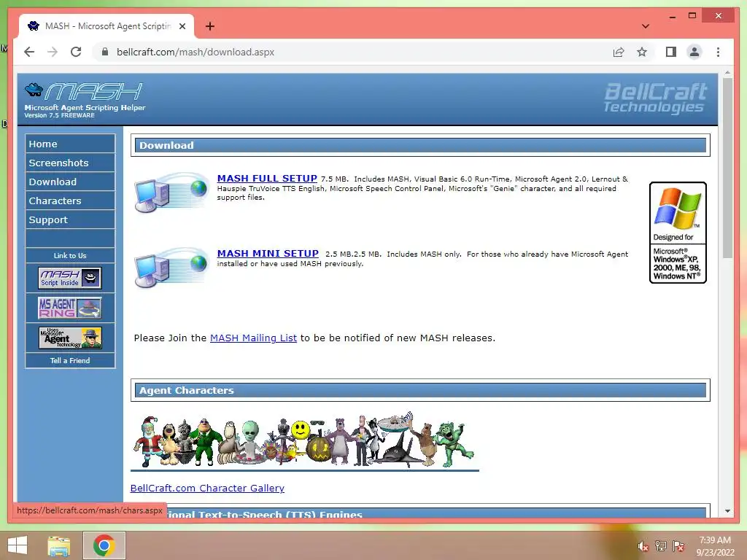The height and width of the screenshot is (560, 747).
Task: Click the BellCraft Technologies logo
Action: coord(655,98)
